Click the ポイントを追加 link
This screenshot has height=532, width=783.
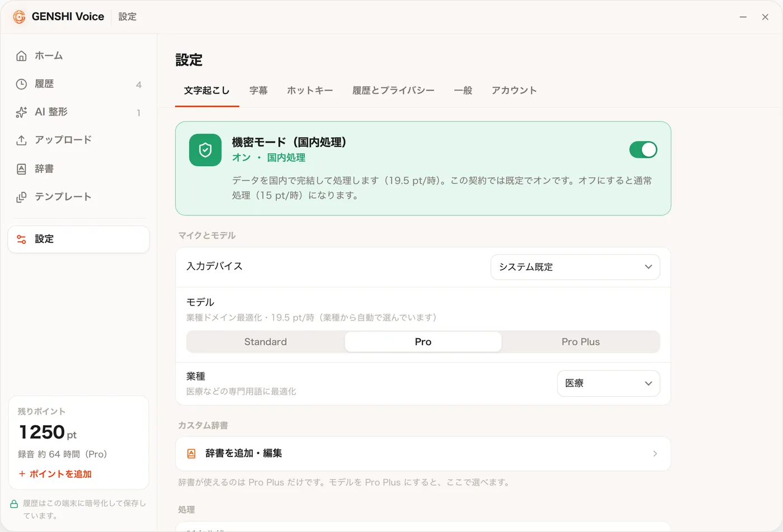click(55, 474)
